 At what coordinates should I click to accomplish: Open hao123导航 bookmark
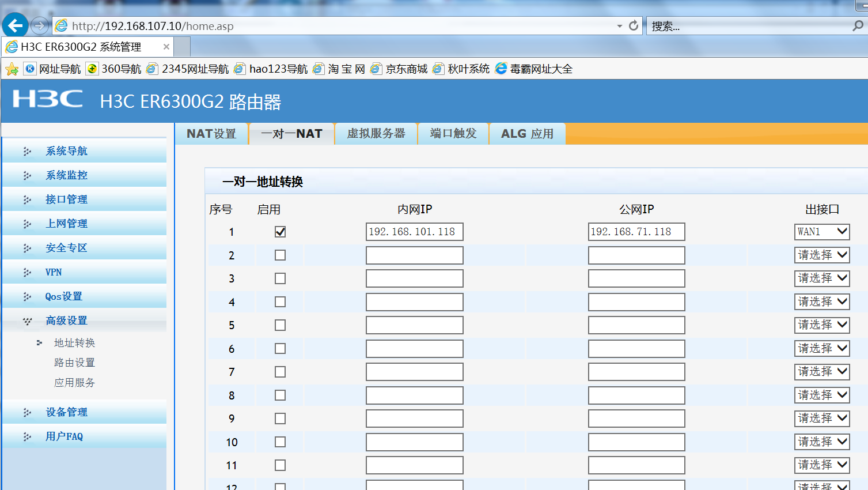pyautogui.click(x=271, y=69)
